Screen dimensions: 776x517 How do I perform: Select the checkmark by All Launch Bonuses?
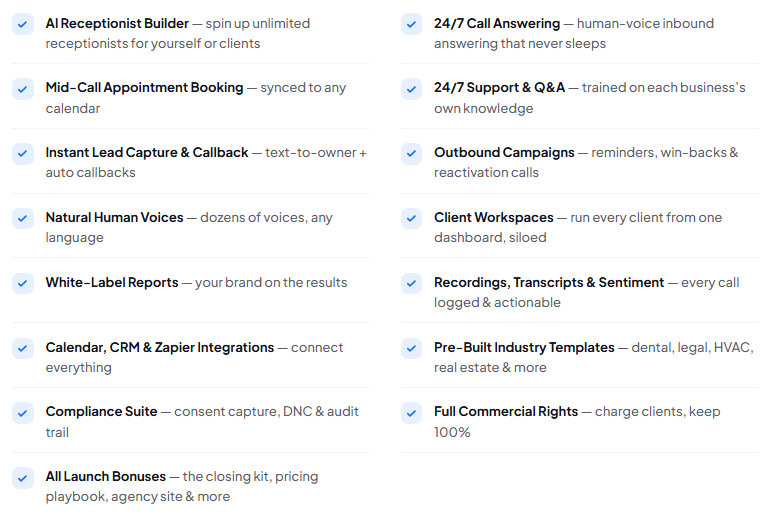click(x=23, y=478)
